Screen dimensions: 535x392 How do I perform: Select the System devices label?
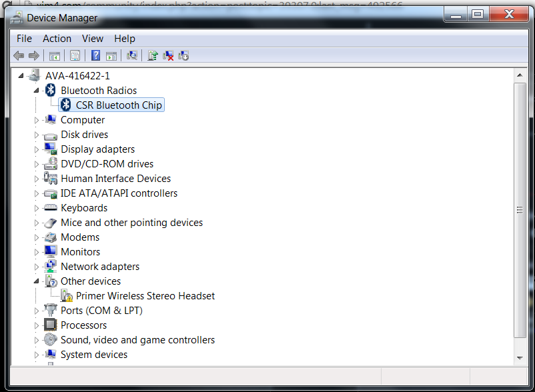[x=94, y=354]
